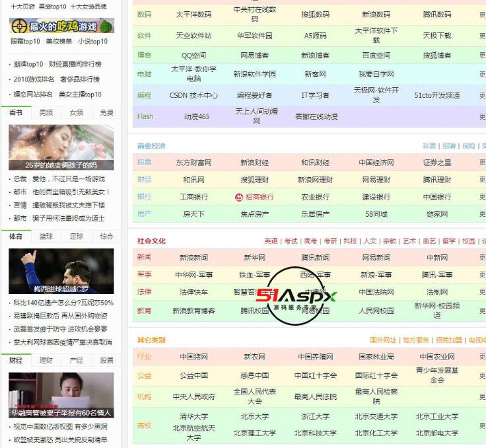Viewport: 486px width, 448px height.
Task: Click the 编程 row category label
Action: tap(145, 95)
